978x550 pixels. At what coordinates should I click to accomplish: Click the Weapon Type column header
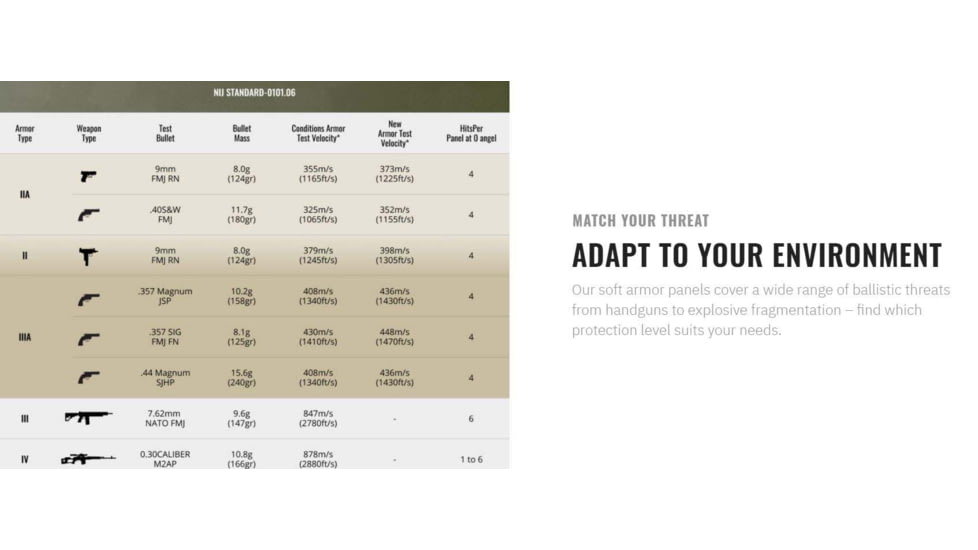pos(89,133)
